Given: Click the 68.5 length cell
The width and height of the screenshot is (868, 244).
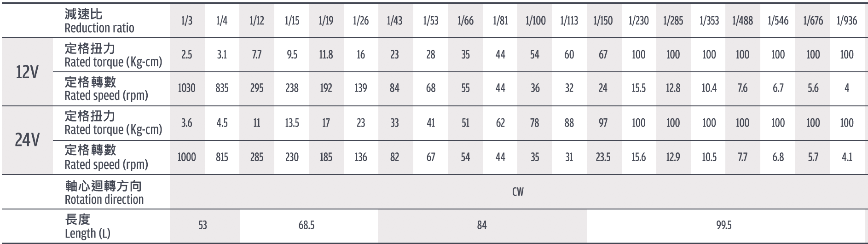Looking at the screenshot, I should (307, 225).
